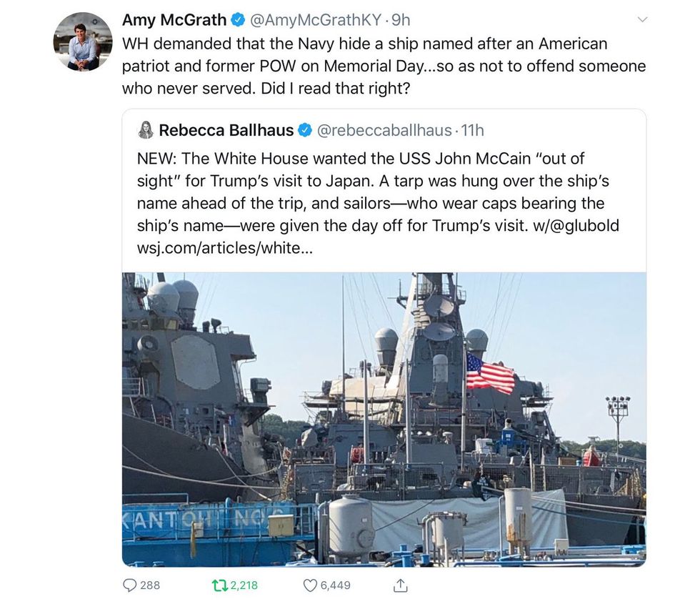Open the Rebecca Ballhaus display name

(x=226, y=130)
